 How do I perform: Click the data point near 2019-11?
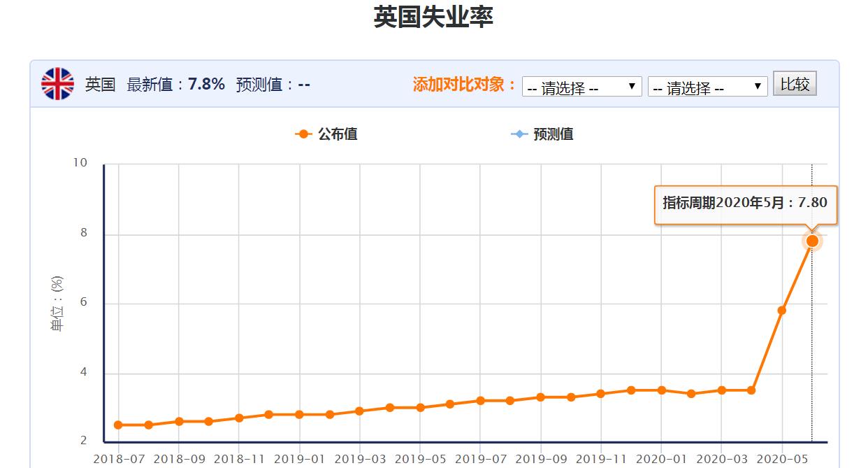click(600, 393)
